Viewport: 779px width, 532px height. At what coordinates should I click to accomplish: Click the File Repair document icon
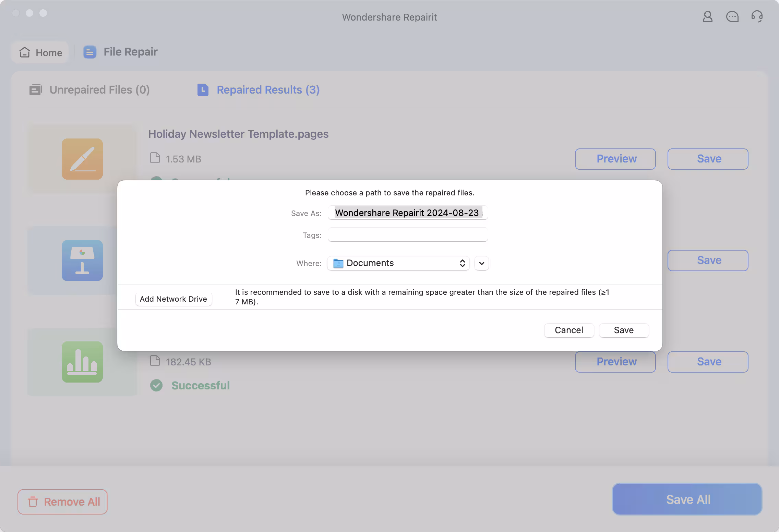89,52
